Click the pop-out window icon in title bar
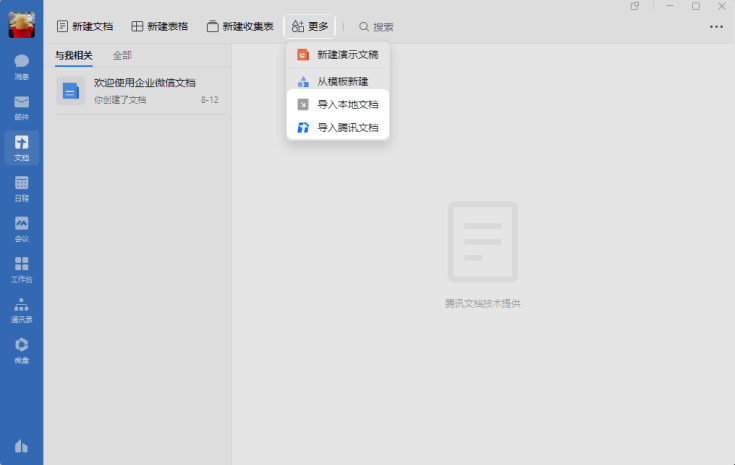 click(x=635, y=6)
